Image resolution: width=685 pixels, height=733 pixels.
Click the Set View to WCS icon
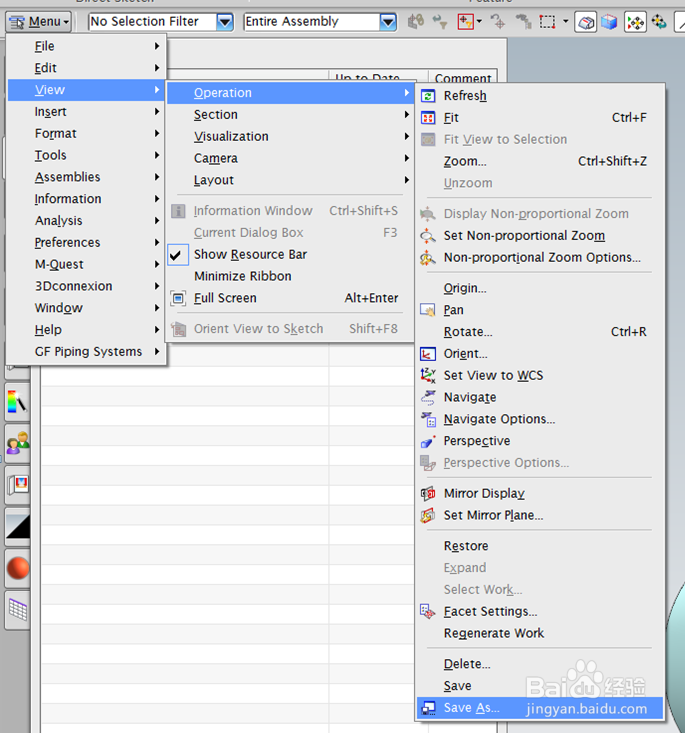[428, 375]
